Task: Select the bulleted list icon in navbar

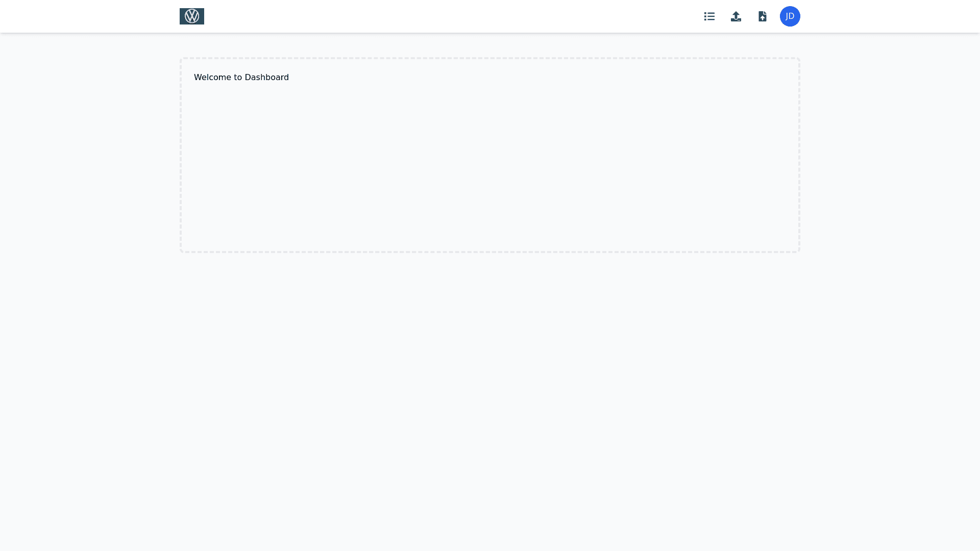Action: coord(709,16)
